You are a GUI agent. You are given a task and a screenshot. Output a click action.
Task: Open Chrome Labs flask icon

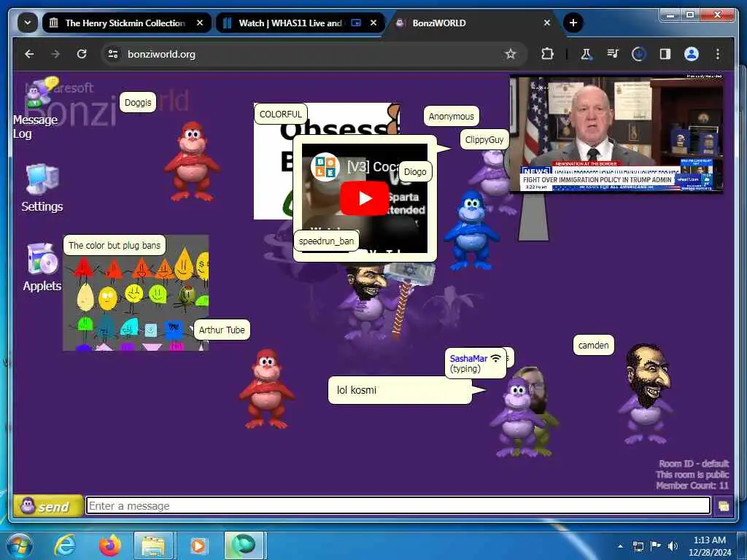click(586, 54)
